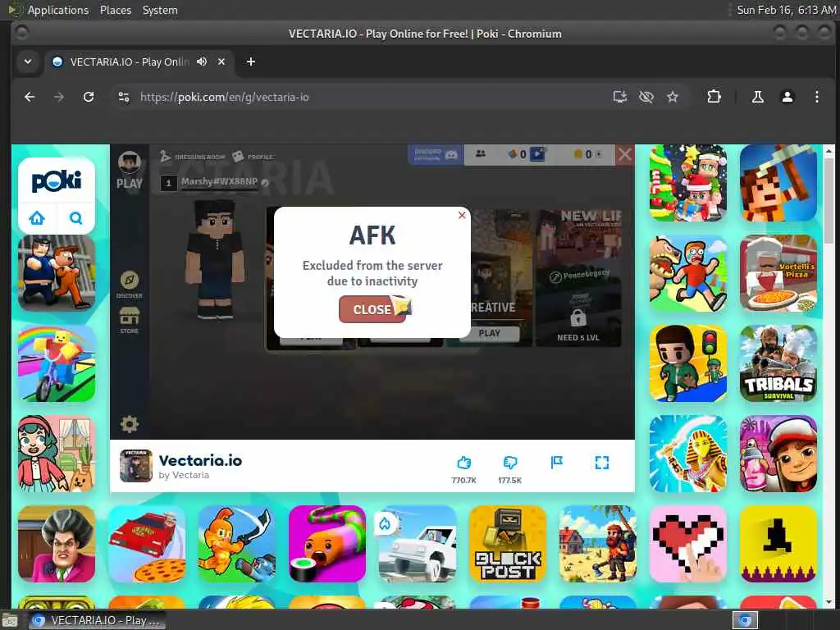Open the red car pizza game thumbnail
The image size is (840, 630).
(147, 544)
